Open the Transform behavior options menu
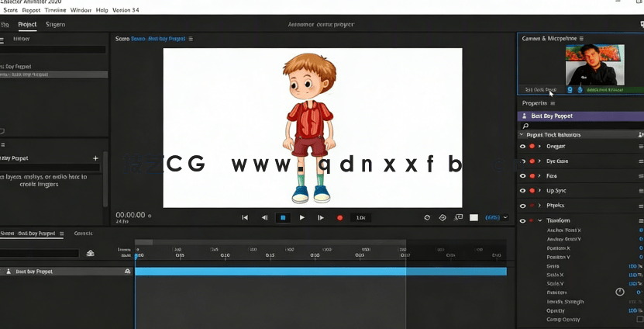 [641, 221]
